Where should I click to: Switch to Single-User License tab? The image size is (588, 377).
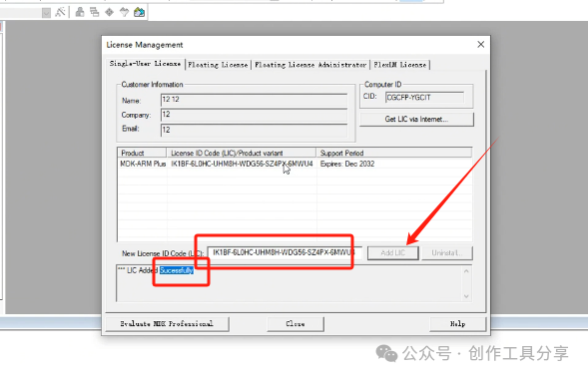coord(145,64)
